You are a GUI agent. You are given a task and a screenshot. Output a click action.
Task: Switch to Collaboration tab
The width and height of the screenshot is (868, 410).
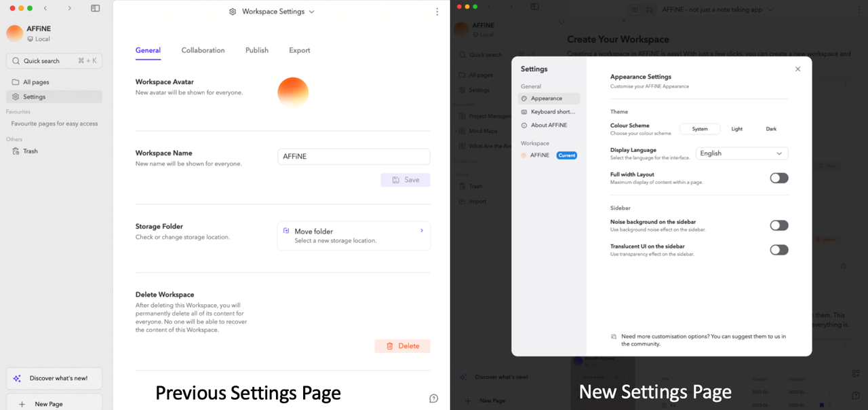pos(203,50)
